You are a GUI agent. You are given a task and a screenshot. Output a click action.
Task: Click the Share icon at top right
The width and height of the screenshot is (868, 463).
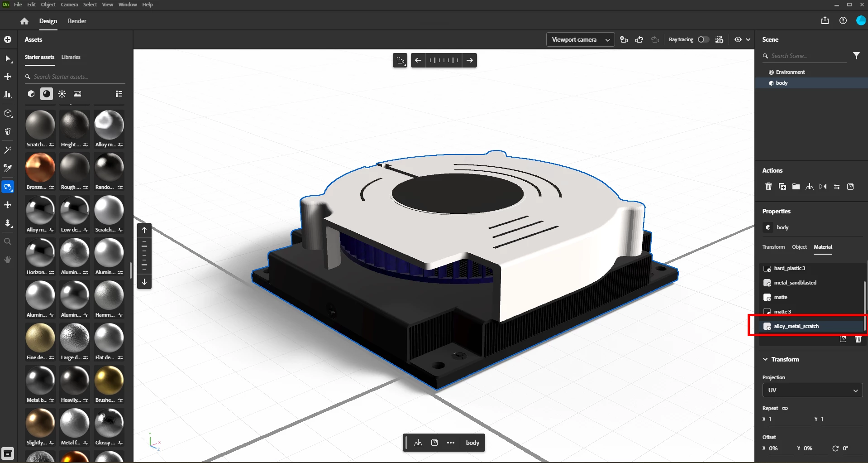(825, 20)
